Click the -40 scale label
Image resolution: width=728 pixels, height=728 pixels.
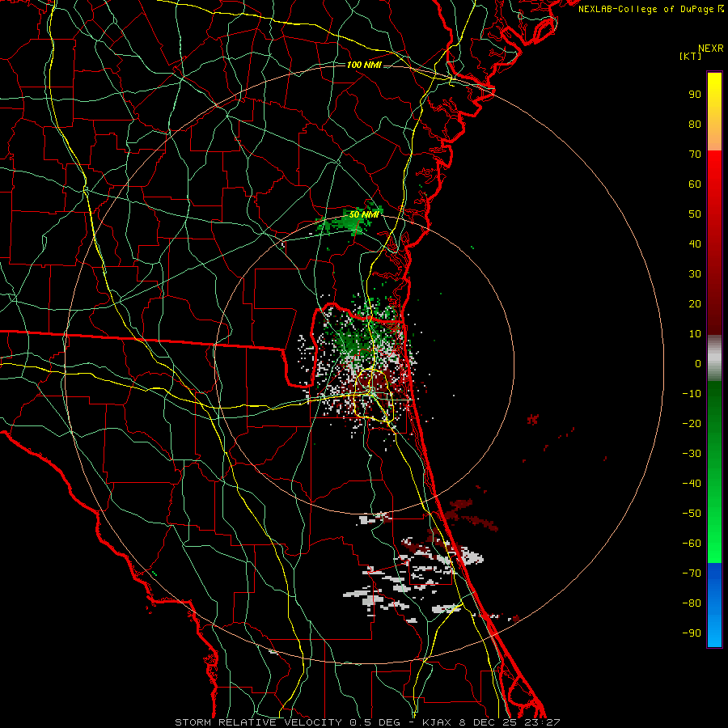(692, 484)
